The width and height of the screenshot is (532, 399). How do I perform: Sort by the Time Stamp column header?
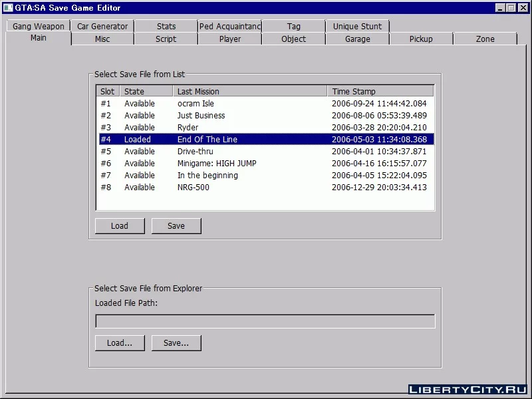pyautogui.click(x=380, y=91)
